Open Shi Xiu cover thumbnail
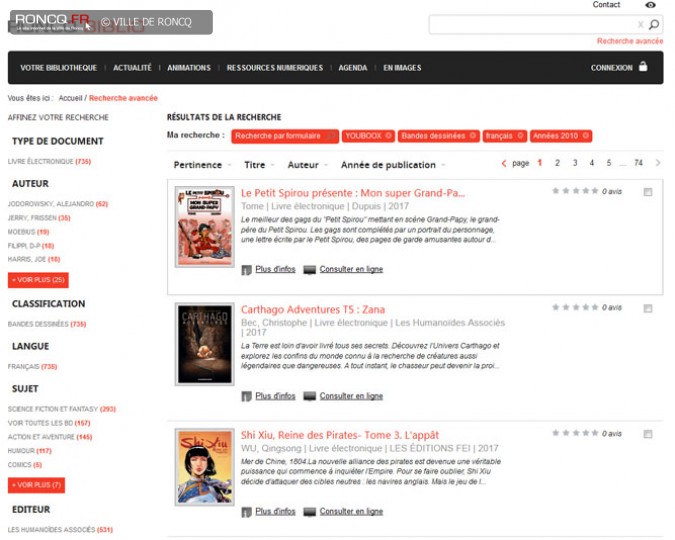 [x=204, y=467]
